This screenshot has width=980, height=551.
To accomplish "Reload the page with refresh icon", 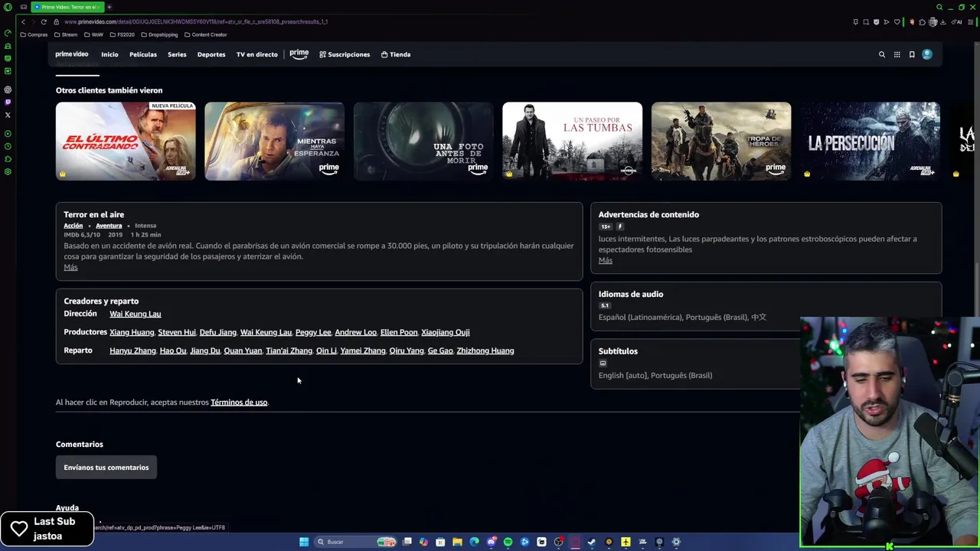I will (44, 21).
